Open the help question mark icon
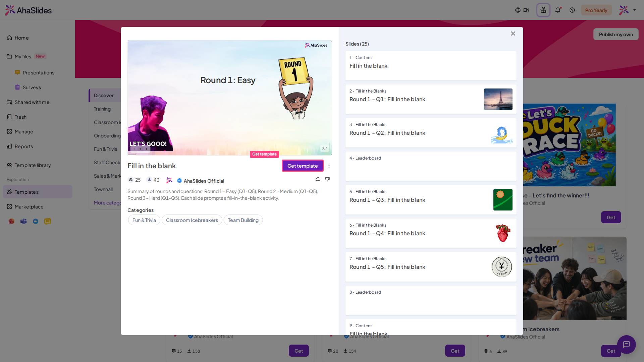644x362 pixels. 572,10
